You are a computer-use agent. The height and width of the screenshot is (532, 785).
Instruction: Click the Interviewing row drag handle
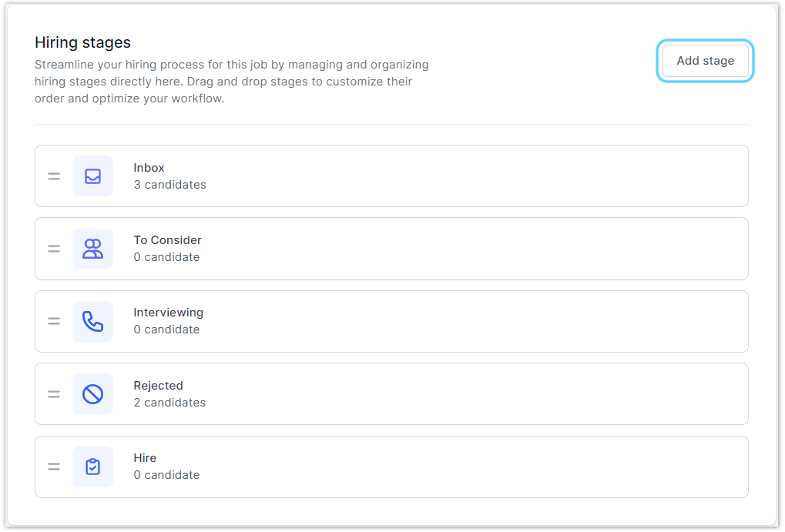point(54,321)
